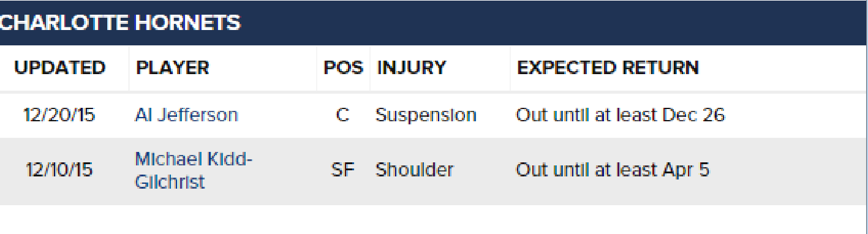Screen dimensions: 868x234
Task: Click the blank white row below the table
Action: click(434, 219)
